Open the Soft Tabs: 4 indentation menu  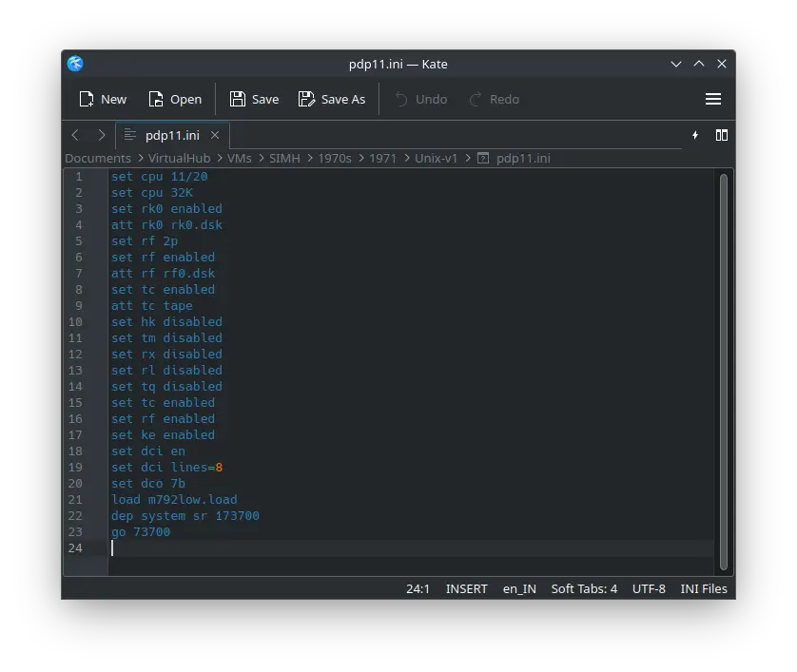point(584,588)
